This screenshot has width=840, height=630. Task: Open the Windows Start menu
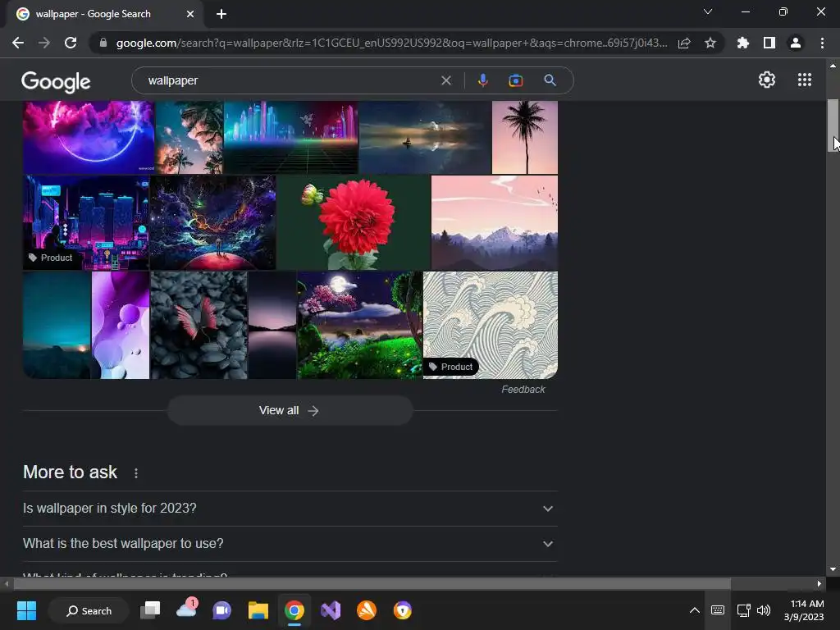click(x=26, y=610)
